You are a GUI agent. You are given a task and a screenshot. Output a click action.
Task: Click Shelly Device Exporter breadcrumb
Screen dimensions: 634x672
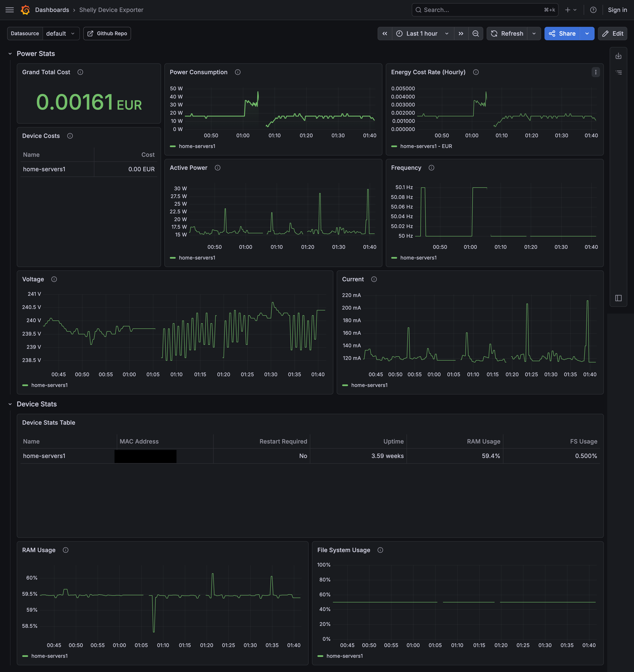(x=111, y=10)
